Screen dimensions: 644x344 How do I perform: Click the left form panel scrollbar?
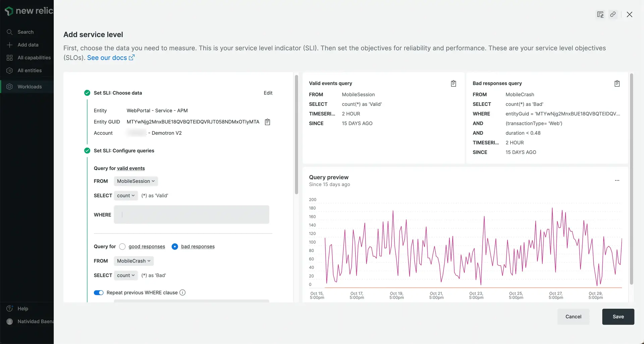point(296,134)
